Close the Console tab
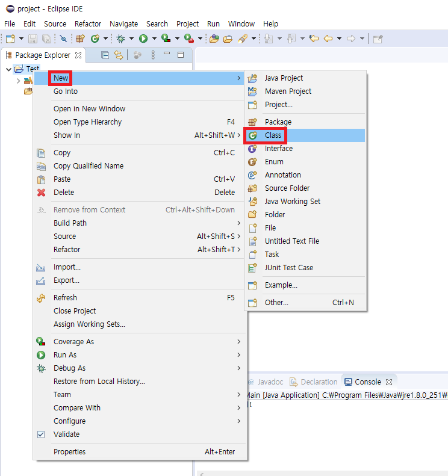 389,382
